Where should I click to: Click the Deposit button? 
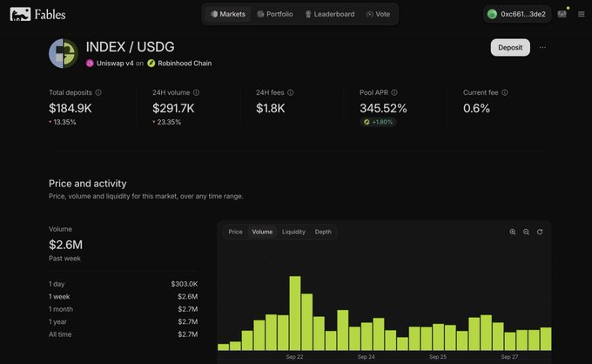[510, 48]
